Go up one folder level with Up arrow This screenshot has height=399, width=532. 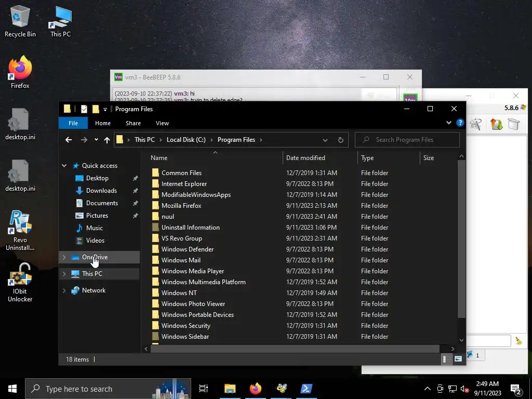[x=107, y=140]
